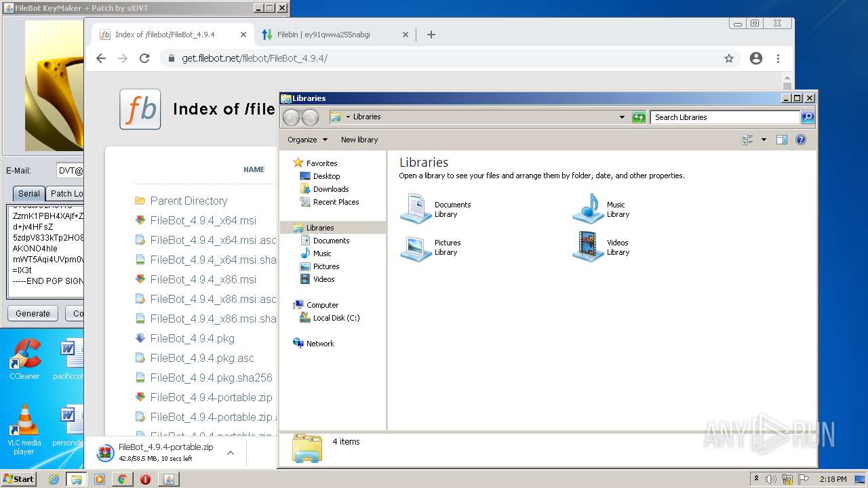The width and height of the screenshot is (868, 488).
Task: Open Explorer help
Action: point(801,140)
